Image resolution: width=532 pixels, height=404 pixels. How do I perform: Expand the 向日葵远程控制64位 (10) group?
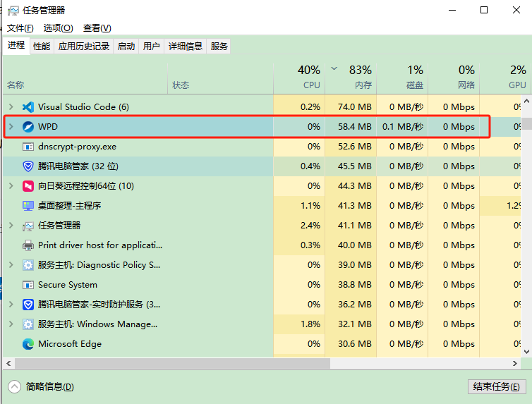[11, 186]
